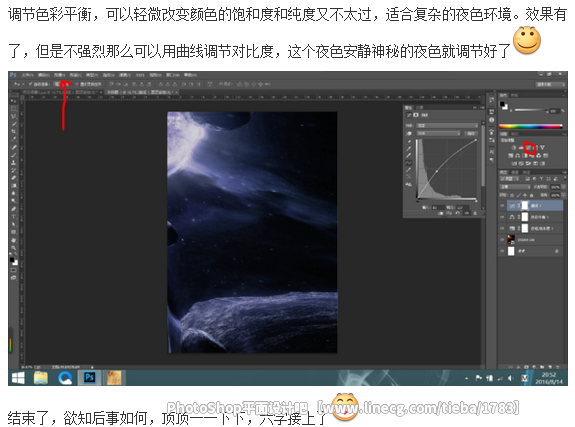
Task: Select the Crop tool
Action: click(x=14, y=131)
